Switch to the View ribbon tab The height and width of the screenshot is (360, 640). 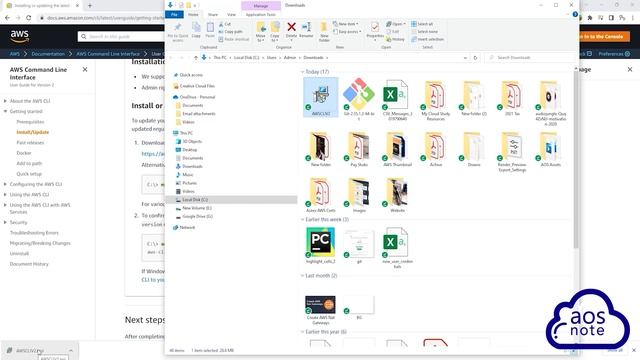click(x=231, y=14)
